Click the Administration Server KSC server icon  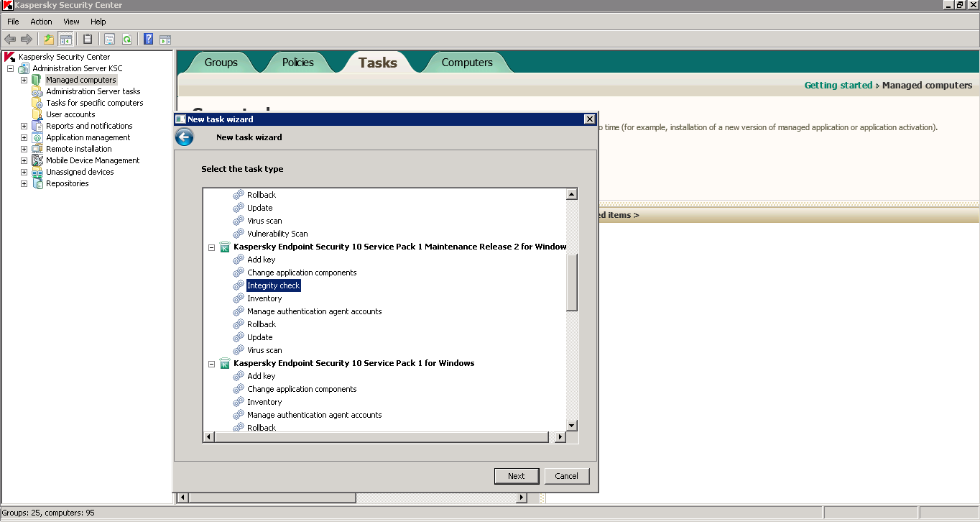click(x=24, y=68)
